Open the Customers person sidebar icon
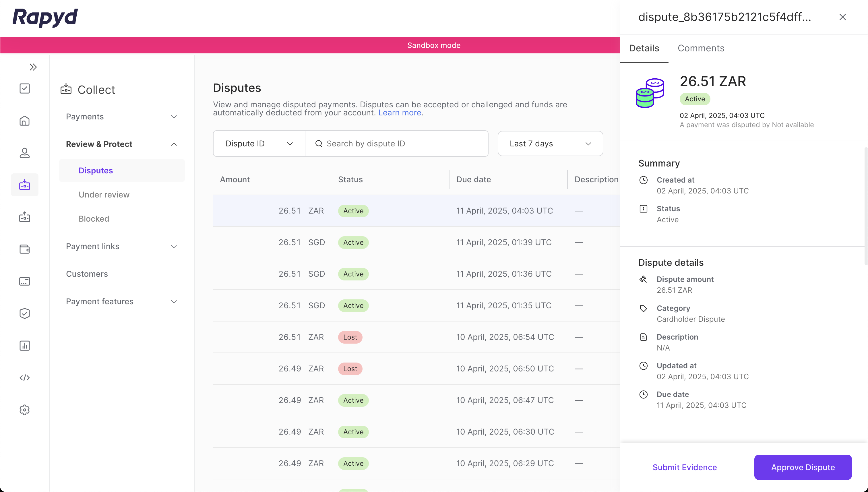 pyautogui.click(x=24, y=153)
